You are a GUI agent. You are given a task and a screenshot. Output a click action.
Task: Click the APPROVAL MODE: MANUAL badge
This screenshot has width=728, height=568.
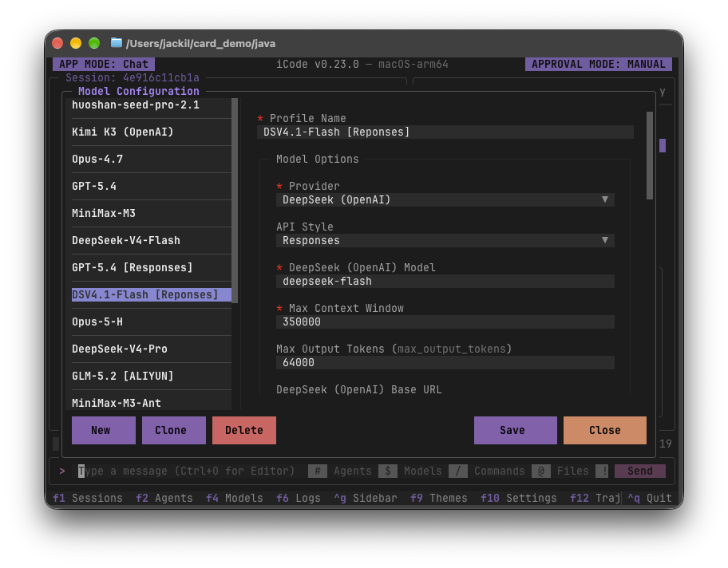click(599, 64)
